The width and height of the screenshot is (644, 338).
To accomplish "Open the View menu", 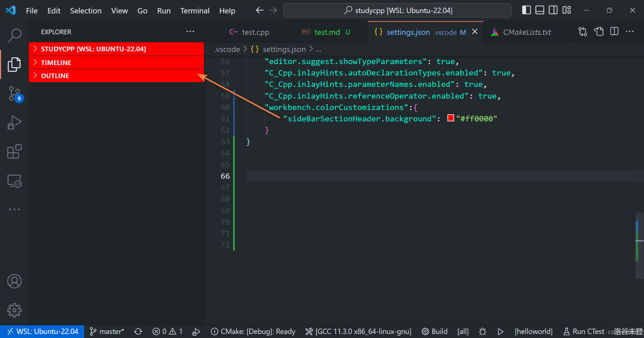I will click(119, 11).
